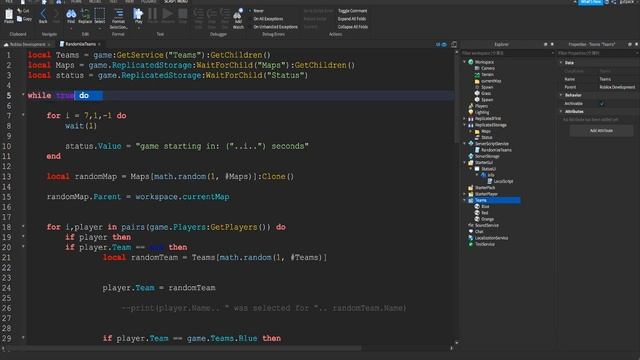Collapse the Behavior properties section

pos(561,95)
